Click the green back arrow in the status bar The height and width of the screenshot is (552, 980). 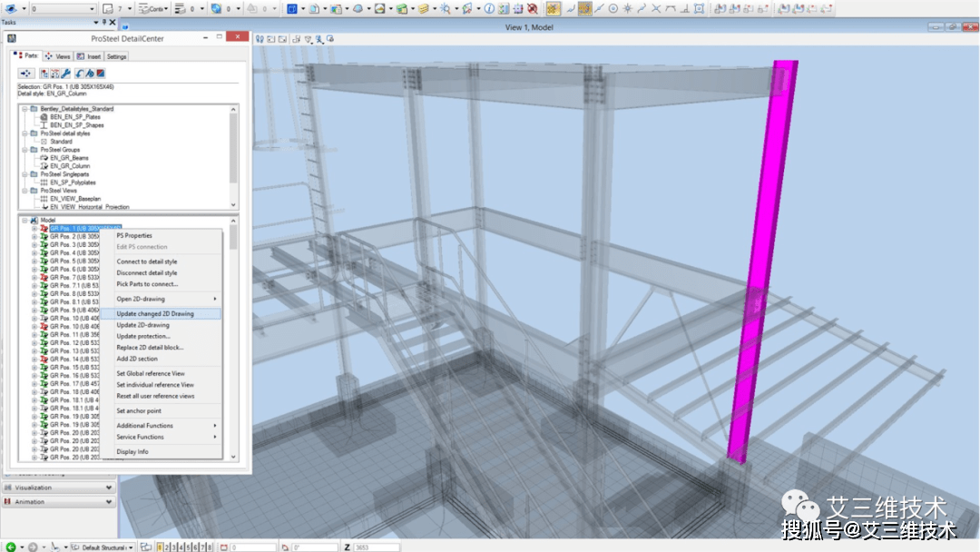click(11, 547)
